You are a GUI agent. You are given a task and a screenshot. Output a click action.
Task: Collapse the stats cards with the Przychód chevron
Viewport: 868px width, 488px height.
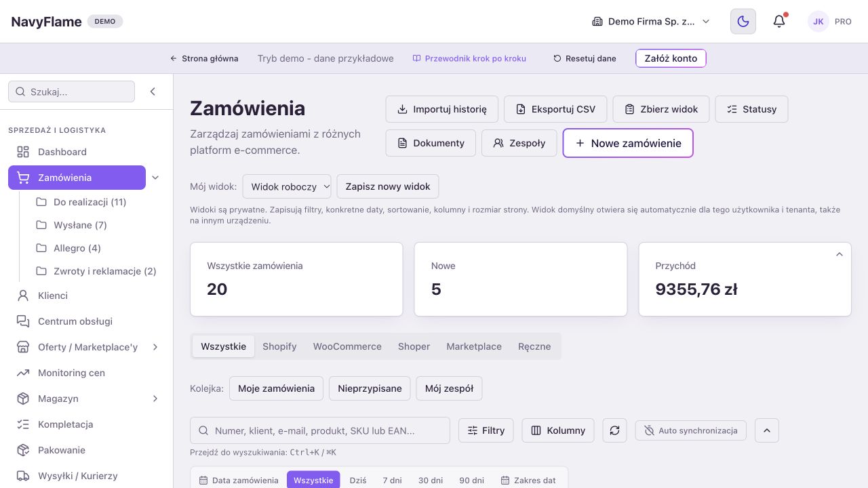tap(839, 255)
